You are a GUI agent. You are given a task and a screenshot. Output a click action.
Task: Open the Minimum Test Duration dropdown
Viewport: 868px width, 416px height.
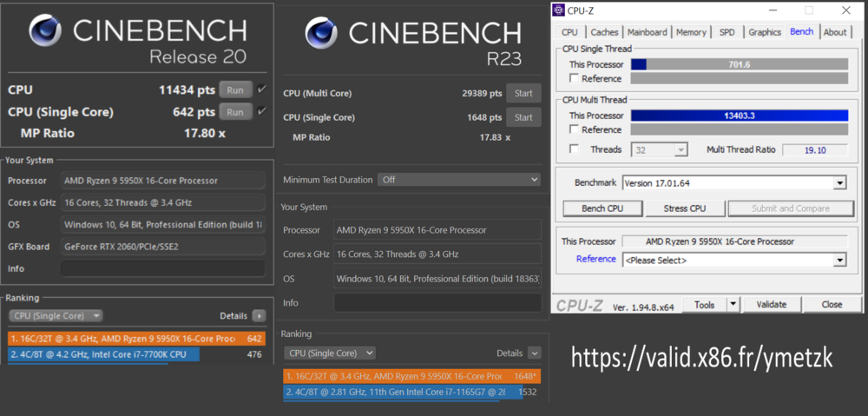tap(459, 180)
